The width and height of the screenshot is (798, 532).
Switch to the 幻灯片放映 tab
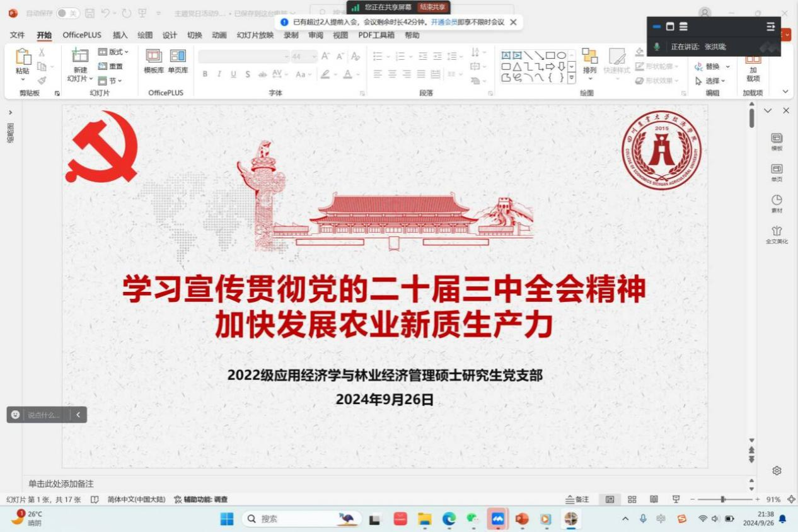click(255, 35)
